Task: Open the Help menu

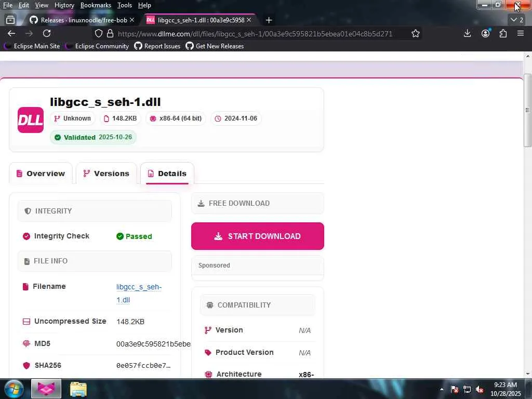Action: [144, 5]
